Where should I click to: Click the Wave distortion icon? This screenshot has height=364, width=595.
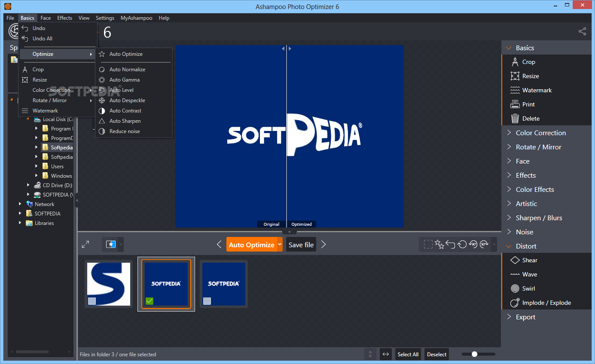pyautogui.click(x=515, y=274)
